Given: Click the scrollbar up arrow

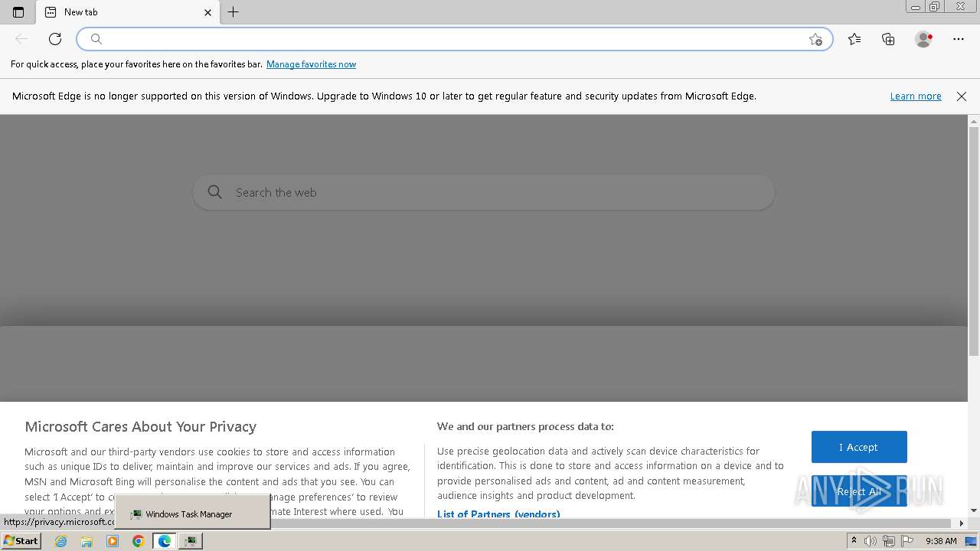Looking at the screenshot, I should coord(974,121).
